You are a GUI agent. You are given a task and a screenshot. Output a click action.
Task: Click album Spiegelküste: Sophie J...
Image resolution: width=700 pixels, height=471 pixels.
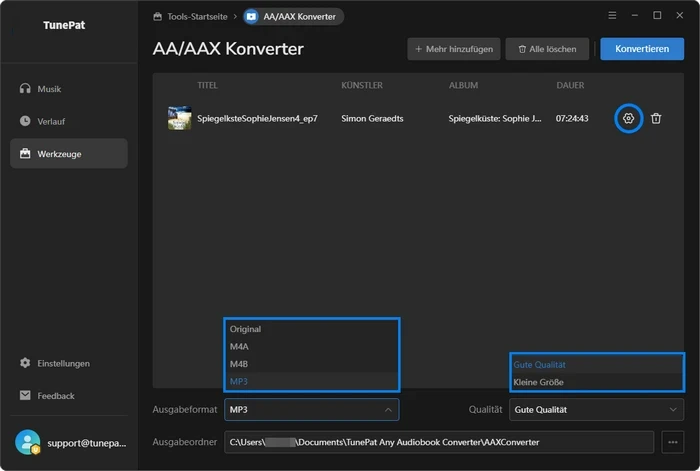coord(495,118)
